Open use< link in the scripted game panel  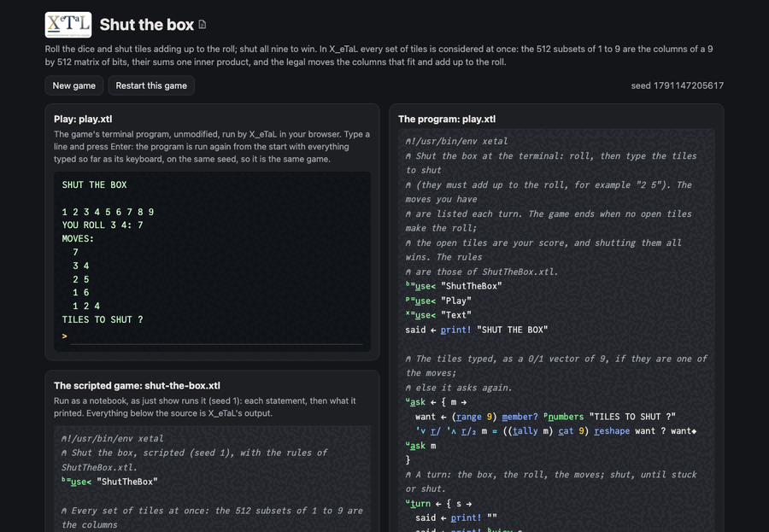tap(81, 482)
